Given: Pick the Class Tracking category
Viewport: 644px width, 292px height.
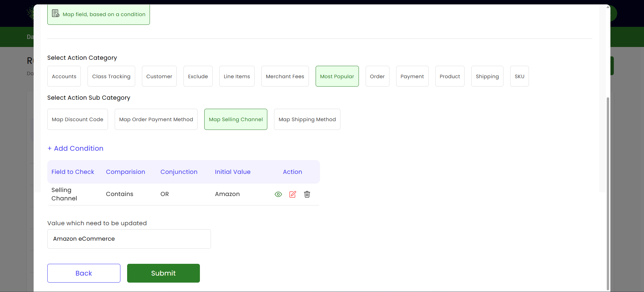Looking at the screenshot, I should click(111, 76).
